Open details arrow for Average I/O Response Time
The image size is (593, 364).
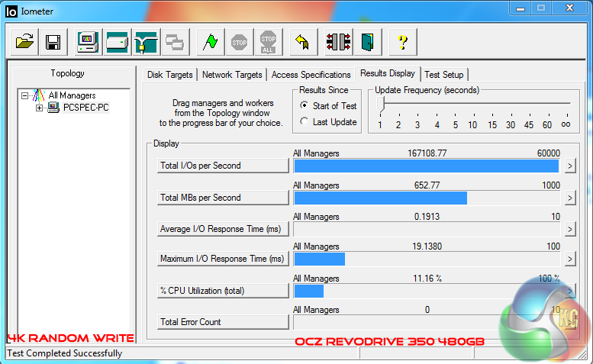570,229
